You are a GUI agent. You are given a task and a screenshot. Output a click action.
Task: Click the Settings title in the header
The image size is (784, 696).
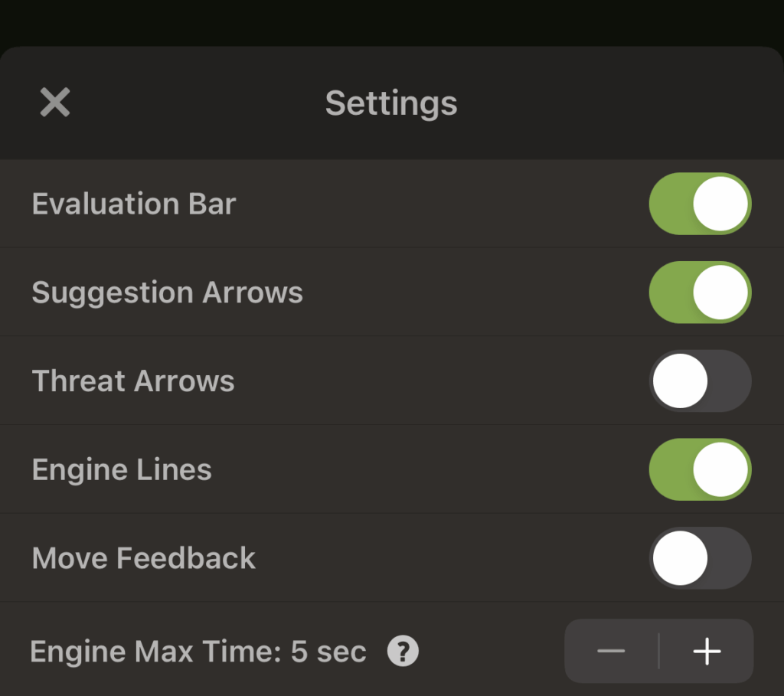tap(391, 103)
